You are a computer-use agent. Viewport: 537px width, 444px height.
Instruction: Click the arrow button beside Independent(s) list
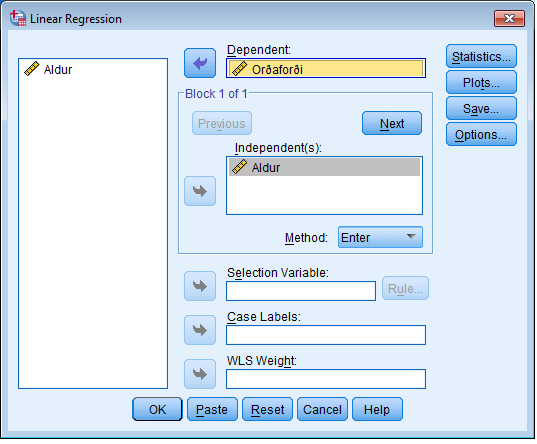click(200, 191)
